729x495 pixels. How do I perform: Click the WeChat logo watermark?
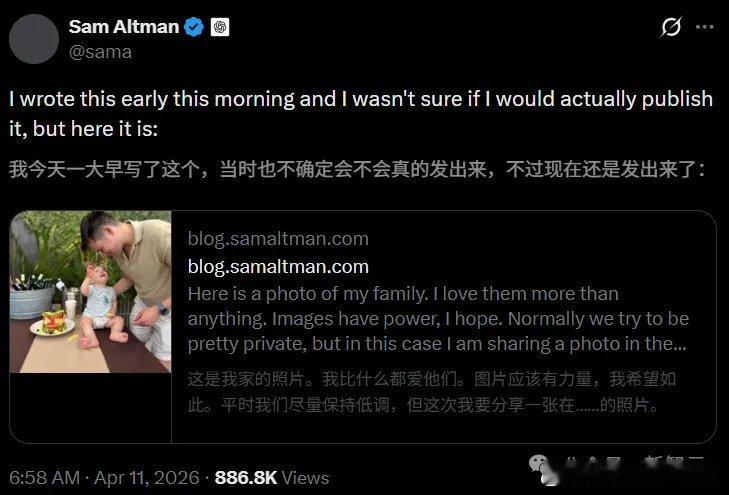click(x=541, y=469)
